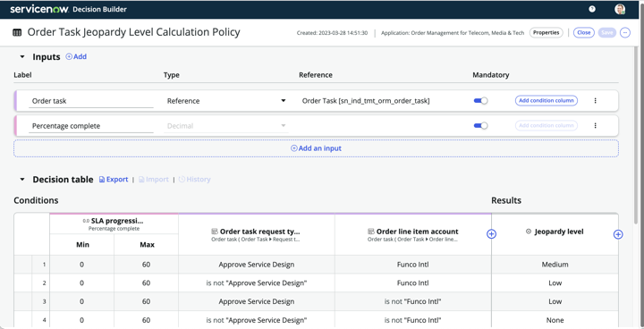
Task: Toggle Mandatory switch for Percentage complete
Action: coord(480,126)
